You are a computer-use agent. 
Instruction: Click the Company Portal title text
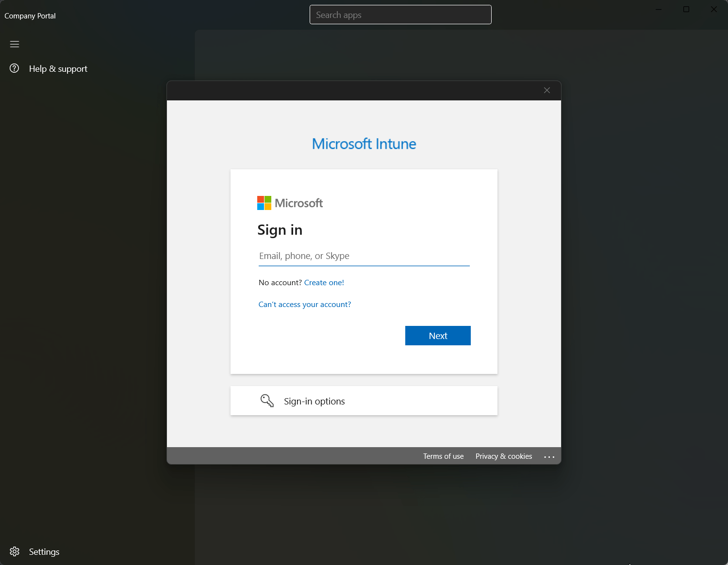pos(30,16)
